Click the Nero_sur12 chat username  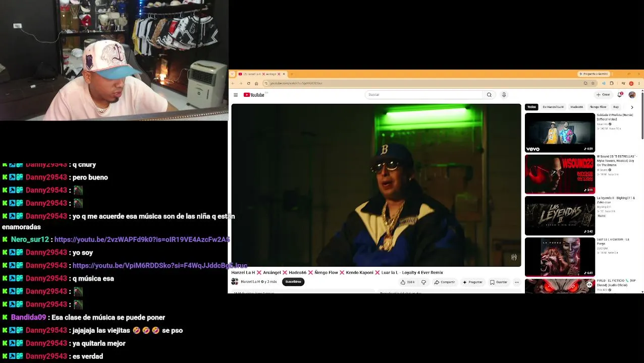(30, 239)
